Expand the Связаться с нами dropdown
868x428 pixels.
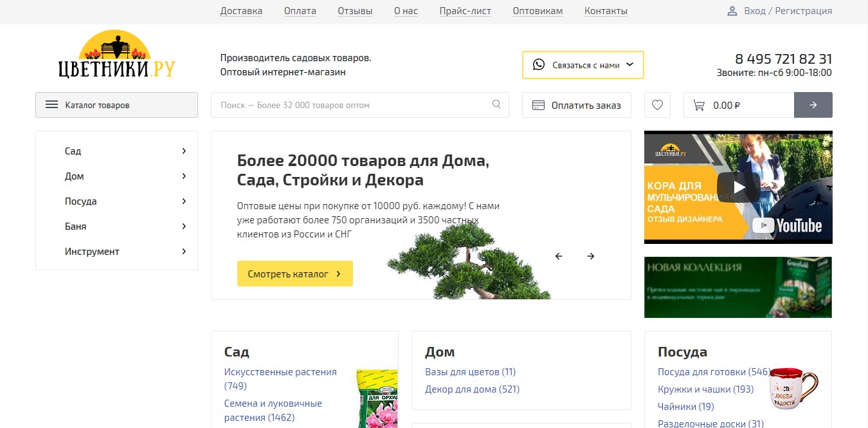click(x=583, y=65)
